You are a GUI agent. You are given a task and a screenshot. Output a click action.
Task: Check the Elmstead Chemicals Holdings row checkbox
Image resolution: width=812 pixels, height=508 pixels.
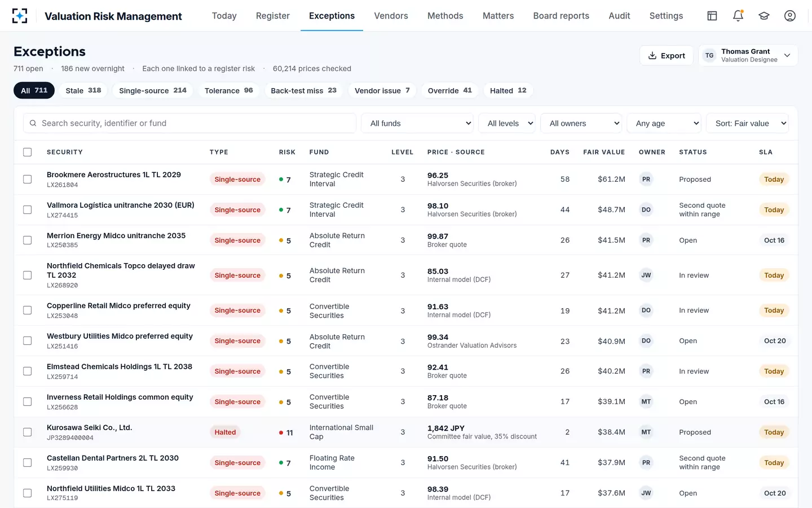[x=27, y=371]
